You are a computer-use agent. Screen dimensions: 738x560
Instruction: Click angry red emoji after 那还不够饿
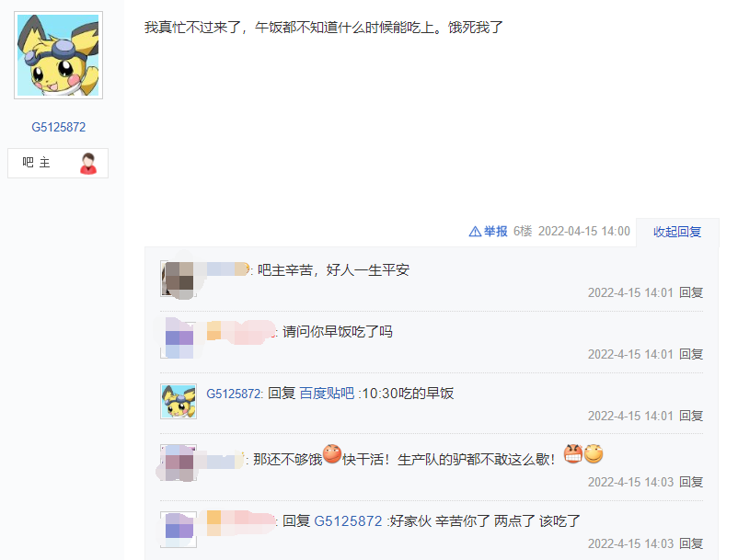pos(332,453)
